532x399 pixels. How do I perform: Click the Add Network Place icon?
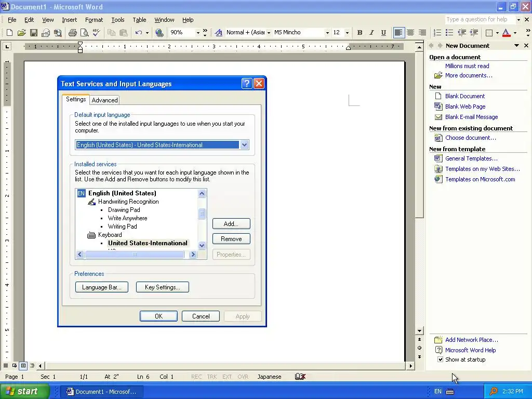click(438, 340)
